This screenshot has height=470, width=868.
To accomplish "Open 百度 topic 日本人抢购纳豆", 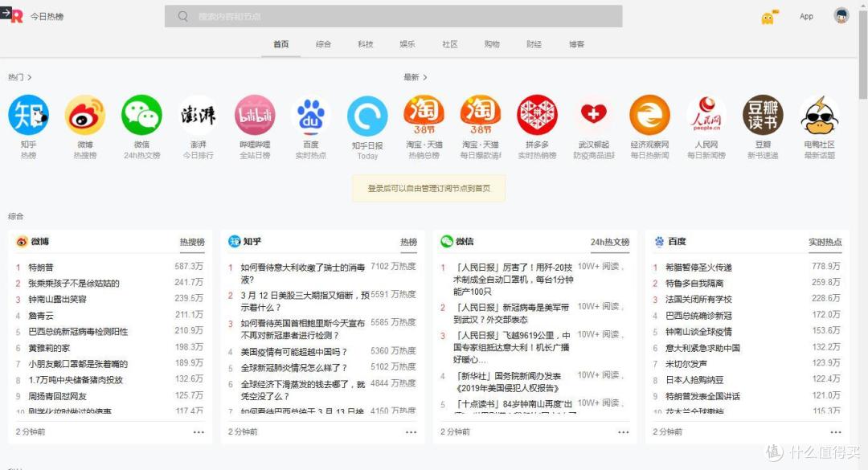I will point(694,380).
